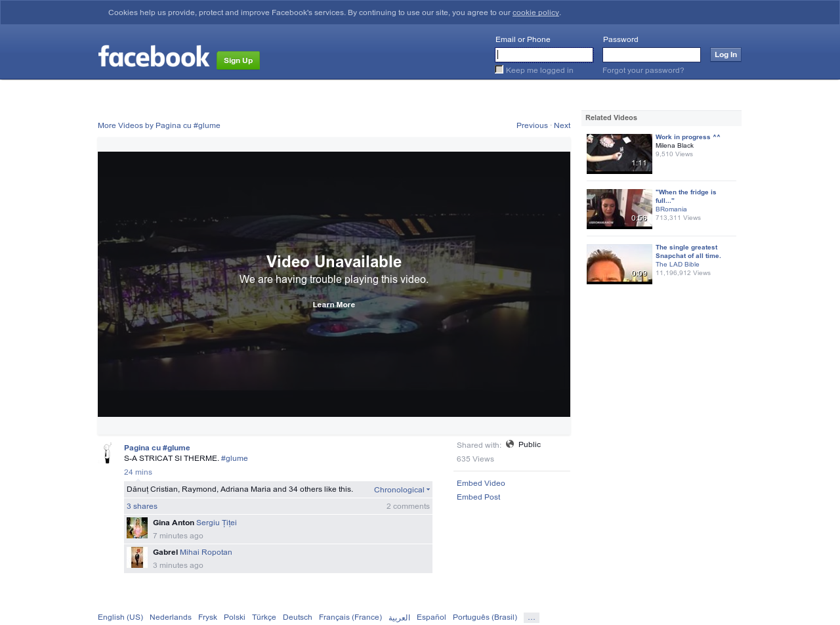The image size is (840, 625).
Task: Click the '11,196,912 Views' count
Action: [x=683, y=273]
